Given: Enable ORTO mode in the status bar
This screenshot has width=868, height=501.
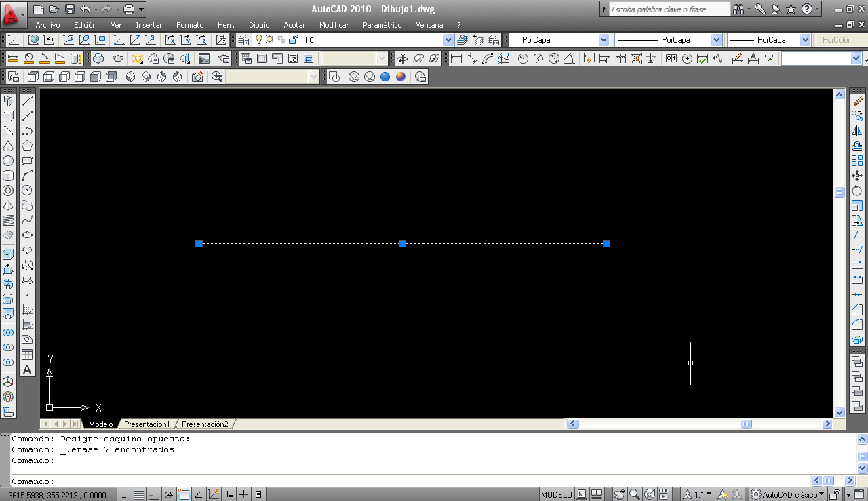Looking at the screenshot, I should [153, 494].
